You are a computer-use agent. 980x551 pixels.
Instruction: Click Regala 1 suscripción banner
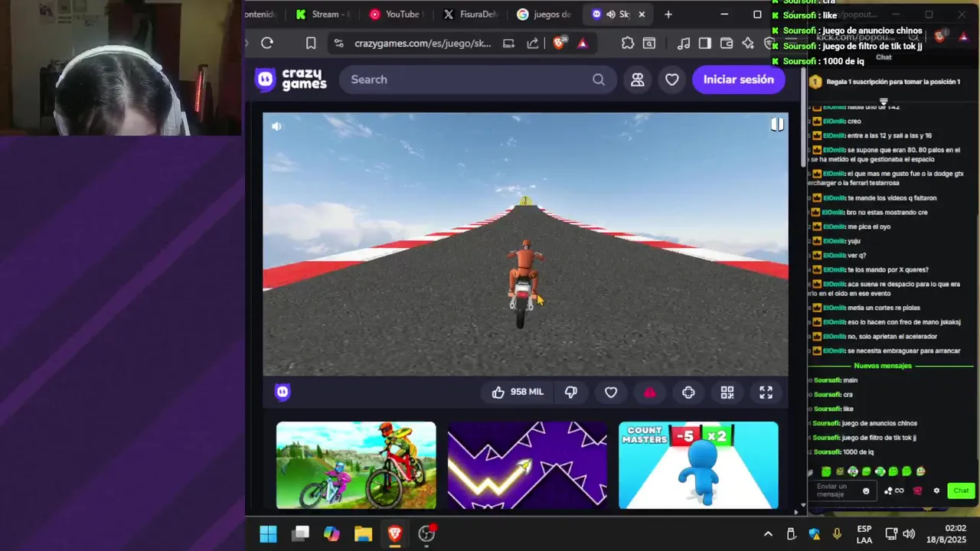pyautogui.click(x=893, y=82)
